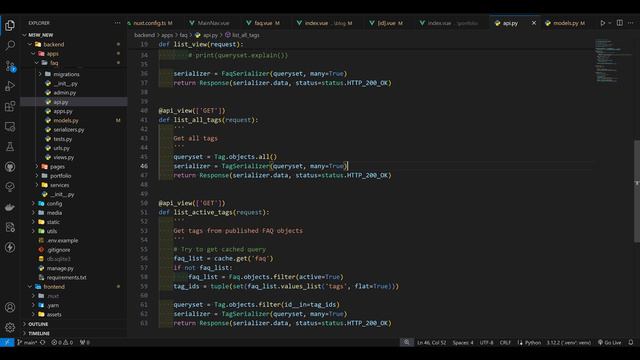Change file encoding UTF-8 in status bar
This screenshot has height=360, width=640.
tap(487, 342)
